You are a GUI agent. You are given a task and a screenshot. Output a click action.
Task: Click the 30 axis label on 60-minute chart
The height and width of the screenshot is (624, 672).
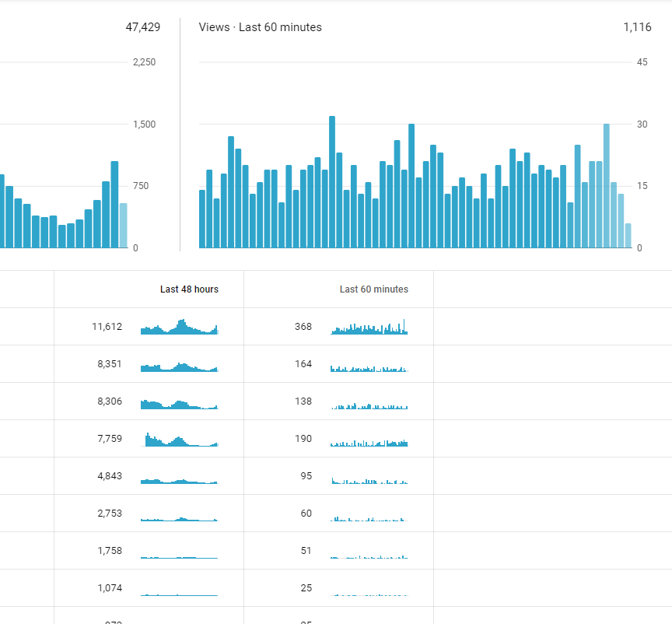pyautogui.click(x=642, y=124)
